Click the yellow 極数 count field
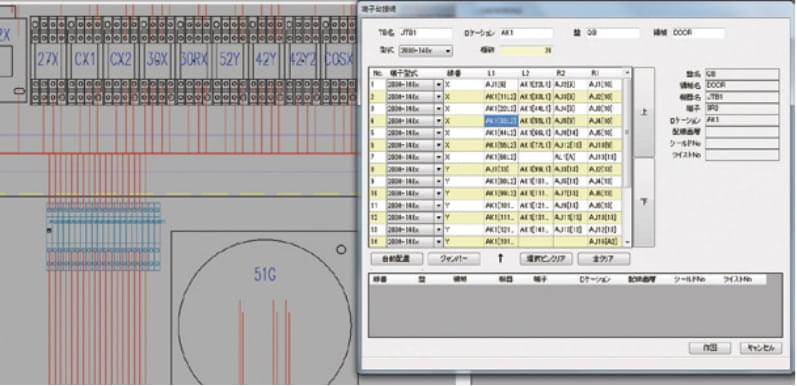This screenshot has width=797, height=386. click(x=526, y=50)
